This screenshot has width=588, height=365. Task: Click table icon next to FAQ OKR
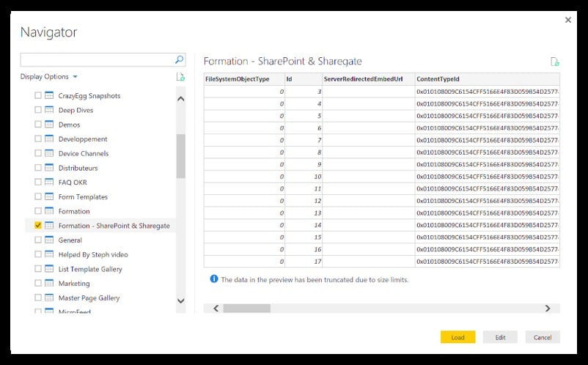click(49, 182)
